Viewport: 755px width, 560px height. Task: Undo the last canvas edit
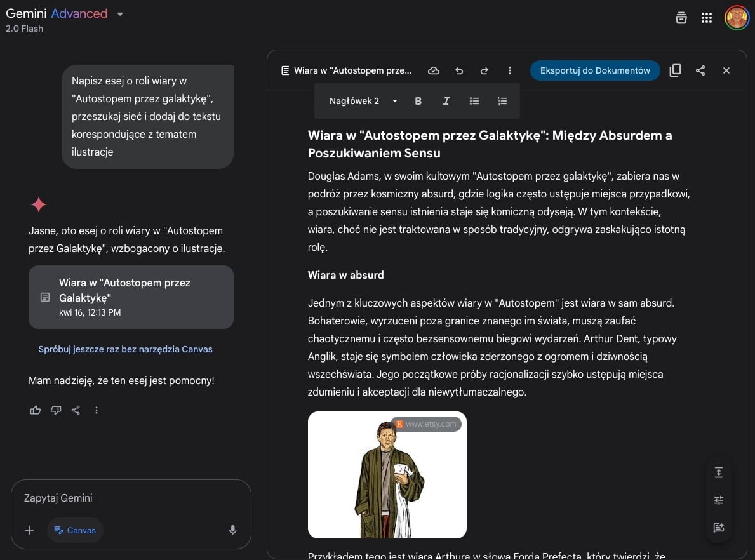(x=459, y=70)
